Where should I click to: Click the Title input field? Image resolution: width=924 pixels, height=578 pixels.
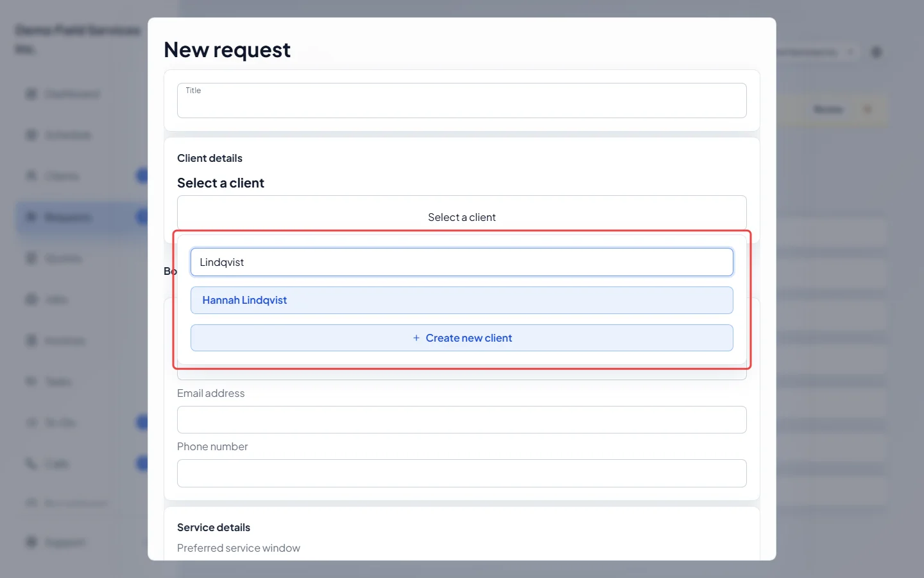[462, 100]
